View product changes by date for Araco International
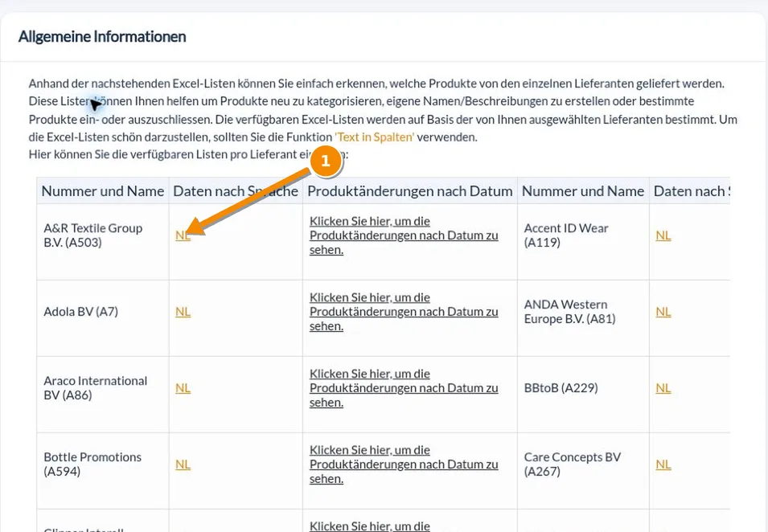Viewport: 768px width, 532px height. [x=404, y=388]
